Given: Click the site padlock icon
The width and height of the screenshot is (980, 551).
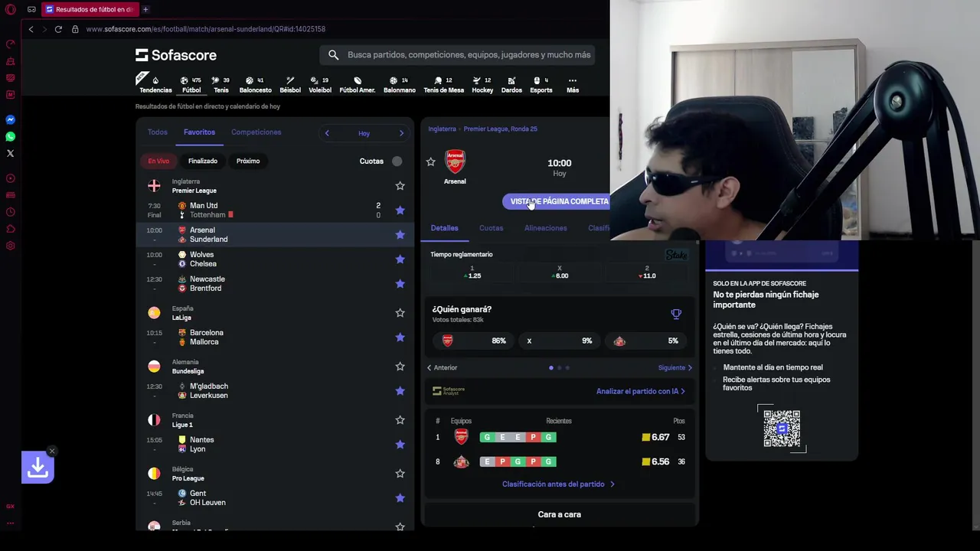Looking at the screenshot, I should [x=75, y=29].
